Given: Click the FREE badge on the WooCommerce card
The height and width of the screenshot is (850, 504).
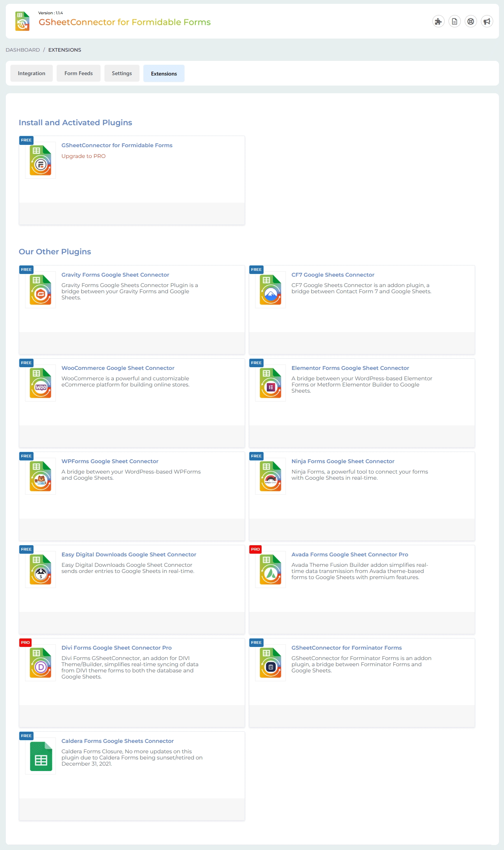Looking at the screenshot, I should [26, 363].
